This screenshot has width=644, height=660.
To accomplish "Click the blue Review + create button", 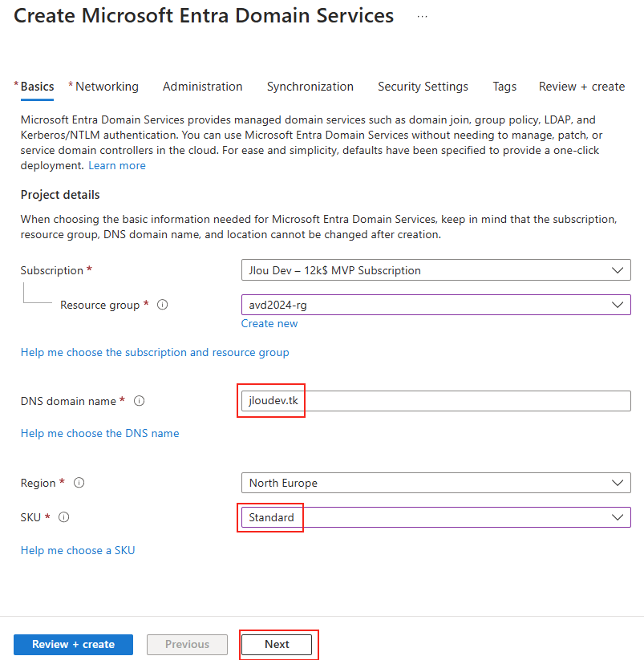I will point(73,645).
